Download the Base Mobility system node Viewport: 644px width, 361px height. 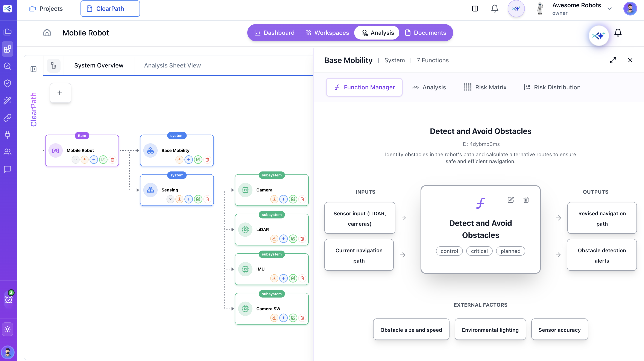pyautogui.click(x=179, y=159)
